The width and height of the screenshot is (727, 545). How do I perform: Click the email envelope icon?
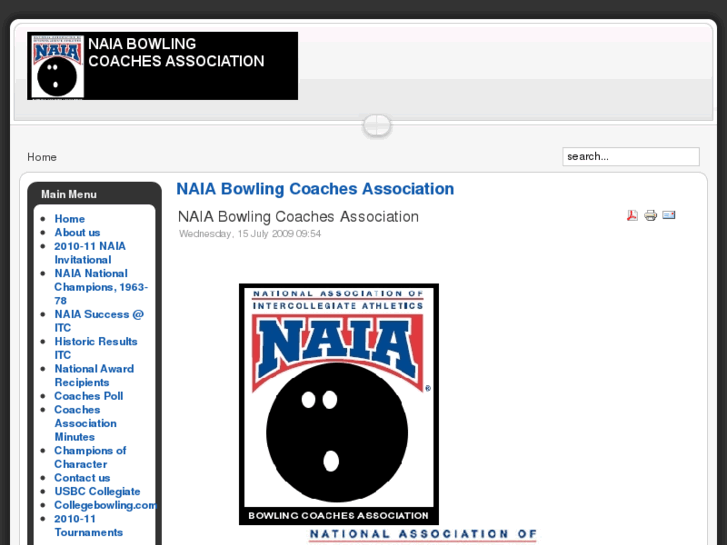[669, 215]
